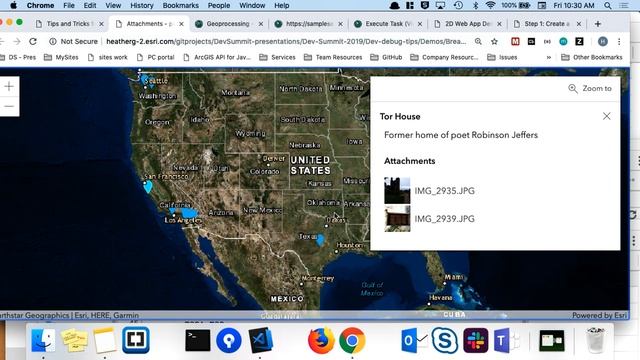Open the Window menu
The width and height of the screenshot is (640, 360).
click(252, 5)
